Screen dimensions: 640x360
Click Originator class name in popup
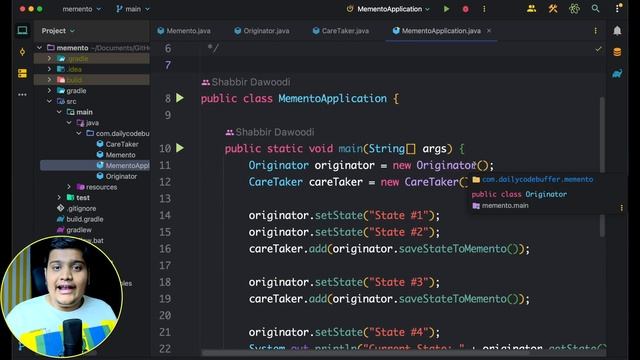click(x=546, y=194)
